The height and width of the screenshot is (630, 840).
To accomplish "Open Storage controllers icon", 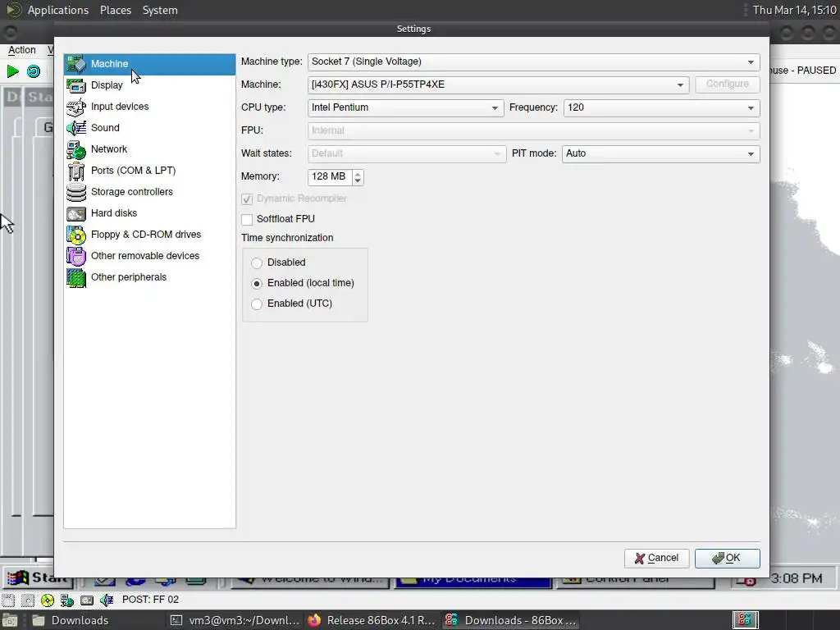I will [76, 192].
